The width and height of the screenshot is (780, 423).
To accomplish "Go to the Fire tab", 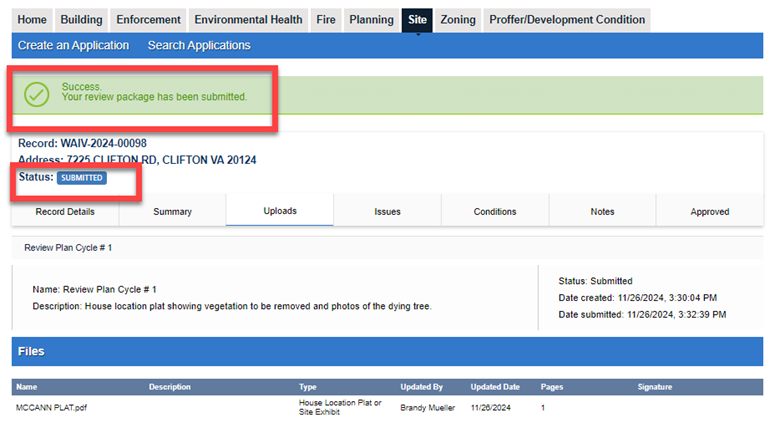I will 325,20.
